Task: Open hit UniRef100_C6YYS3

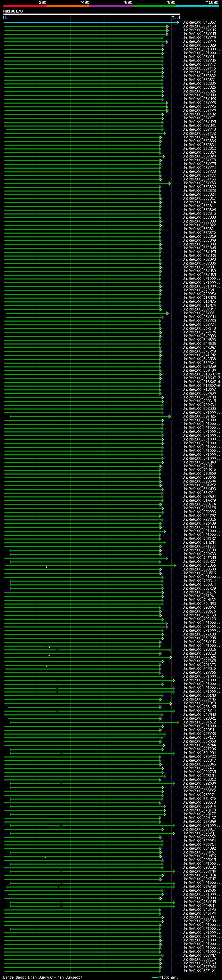Action: [x=199, y=183]
